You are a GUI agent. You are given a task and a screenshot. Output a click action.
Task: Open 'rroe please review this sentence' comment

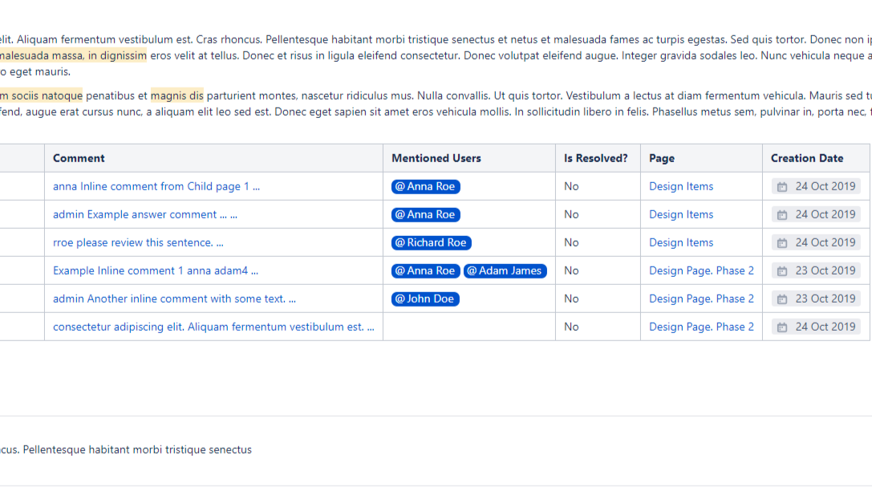click(x=138, y=243)
